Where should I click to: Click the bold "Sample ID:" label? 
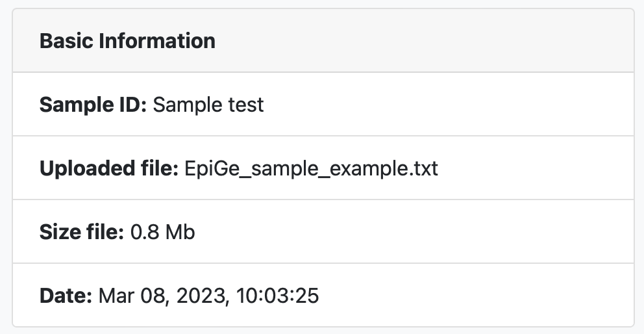point(93,105)
